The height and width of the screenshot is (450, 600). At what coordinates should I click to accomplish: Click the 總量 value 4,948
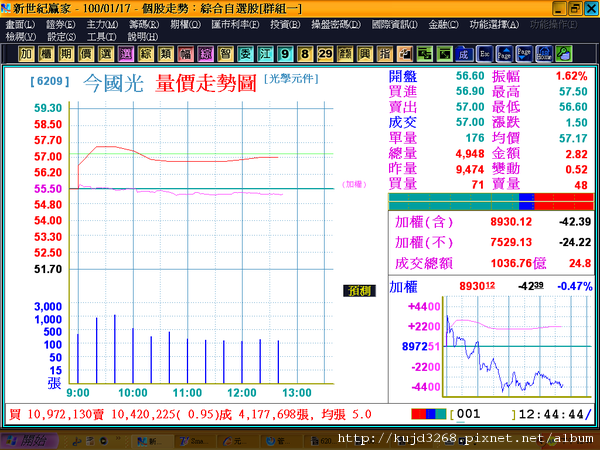pos(470,154)
